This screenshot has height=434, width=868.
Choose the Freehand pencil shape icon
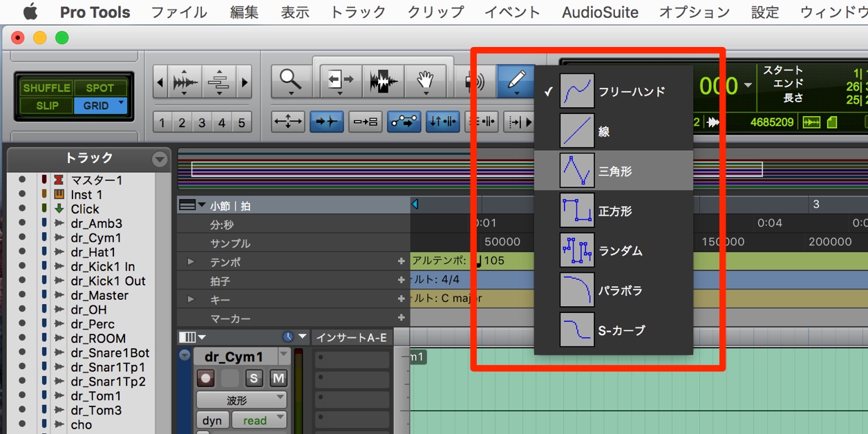click(x=577, y=91)
